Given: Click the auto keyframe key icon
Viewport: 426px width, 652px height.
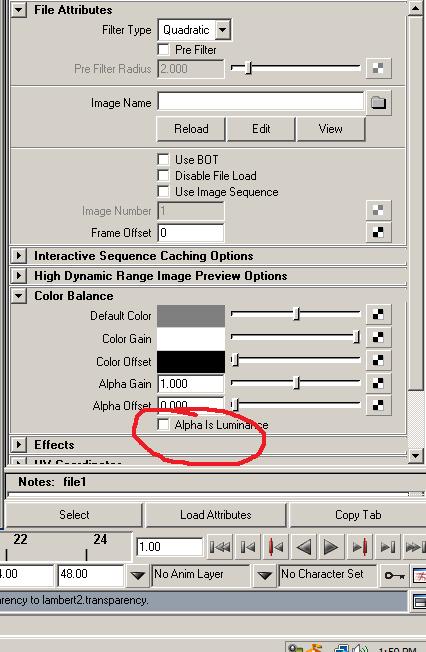Looking at the screenshot, I should [x=394, y=575].
